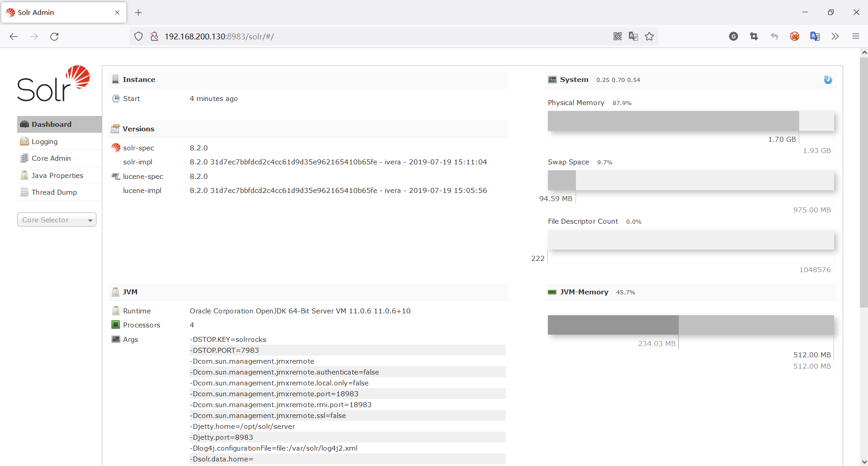Viewport: 868px width, 466px height.
Task: Click the Solr logo
Action: [x=53, y=84]
